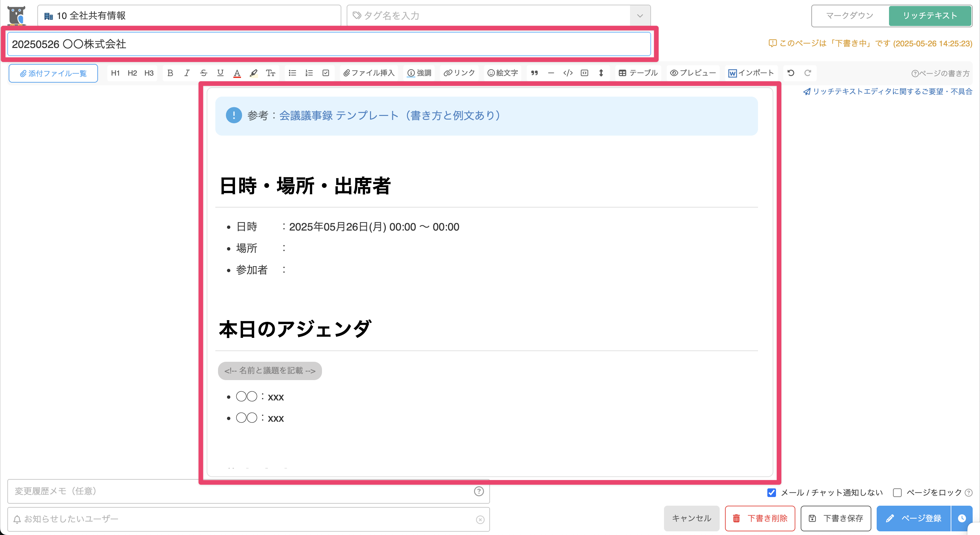Apply H2 heading format

coord(132,73)
